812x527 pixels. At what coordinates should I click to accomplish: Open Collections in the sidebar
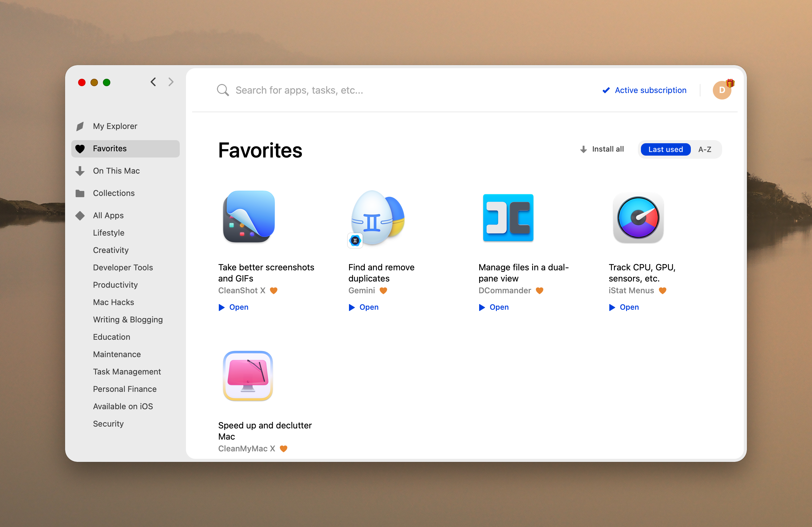pyautogui.click(x=114, y=193)
